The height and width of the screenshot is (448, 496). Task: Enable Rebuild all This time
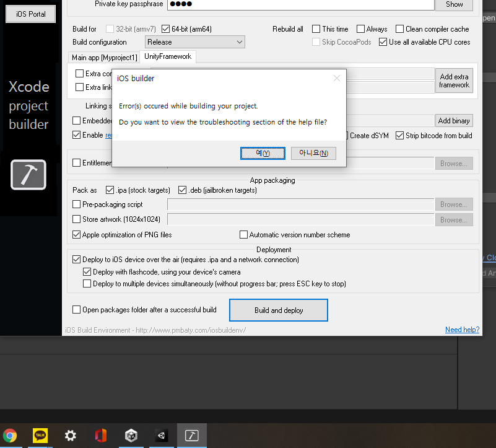pos(316,29)
